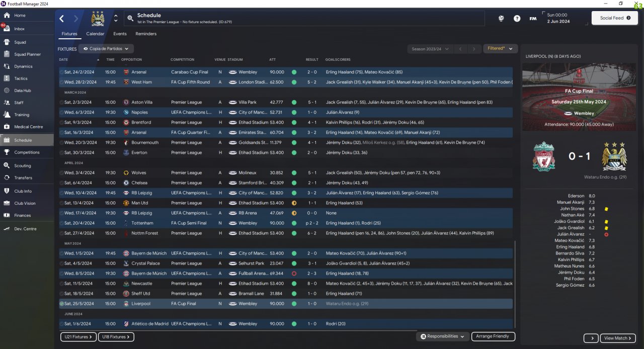Go to Squad in the sidebar
The image size is (644, 349).
(27, 42)
